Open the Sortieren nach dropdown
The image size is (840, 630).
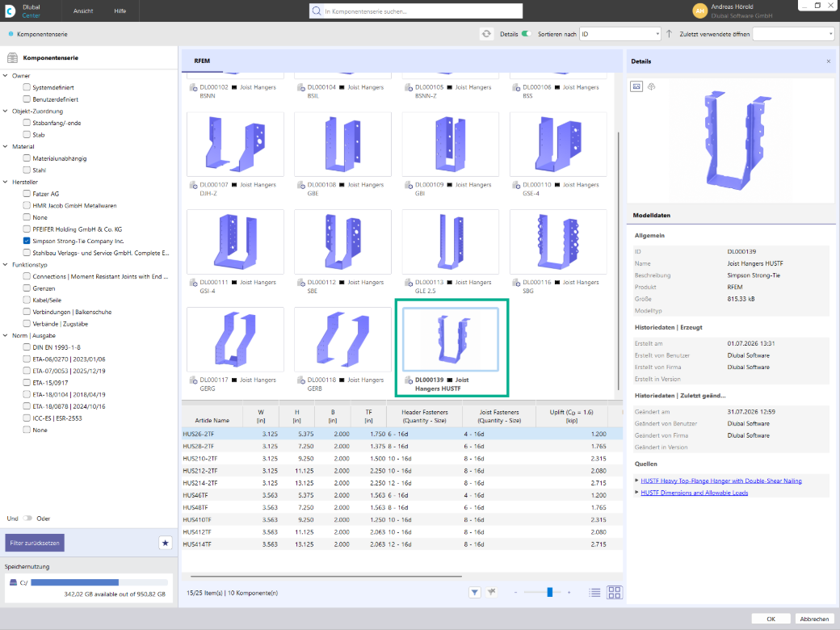coord(619,34)
